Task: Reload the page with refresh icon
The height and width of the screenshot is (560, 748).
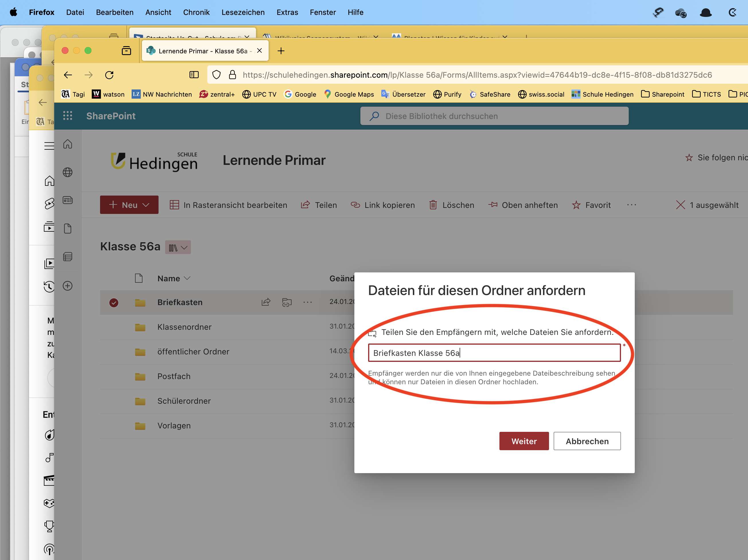Action: [x=109, y=75]
